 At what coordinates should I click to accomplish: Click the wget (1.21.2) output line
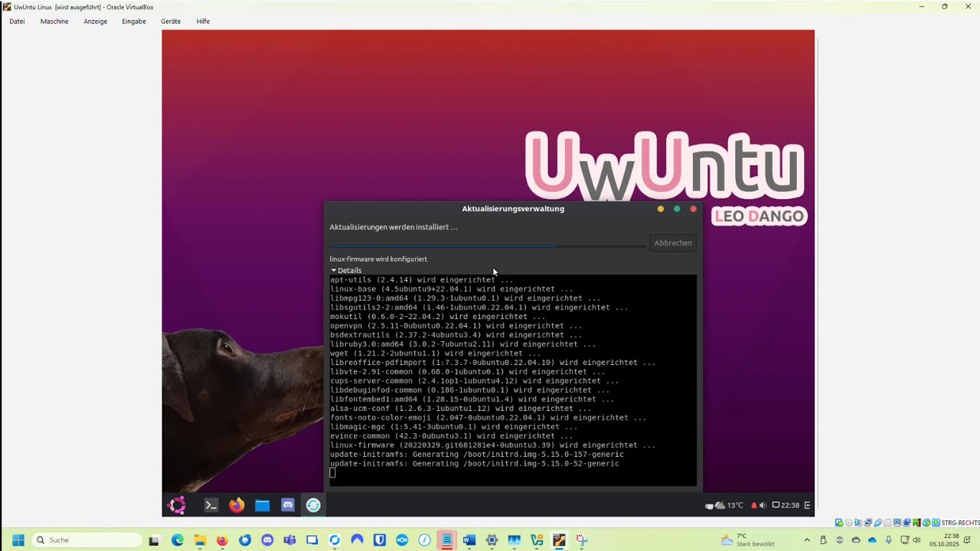[x=436, y=354]
